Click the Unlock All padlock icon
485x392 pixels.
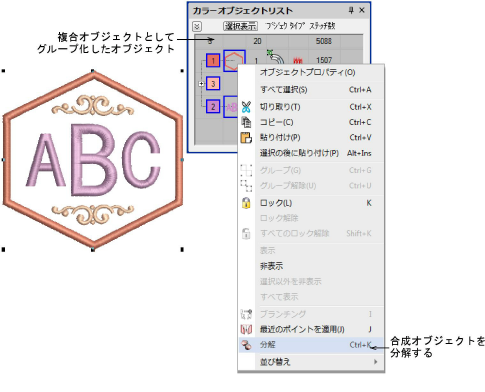(x=246, y=233)
